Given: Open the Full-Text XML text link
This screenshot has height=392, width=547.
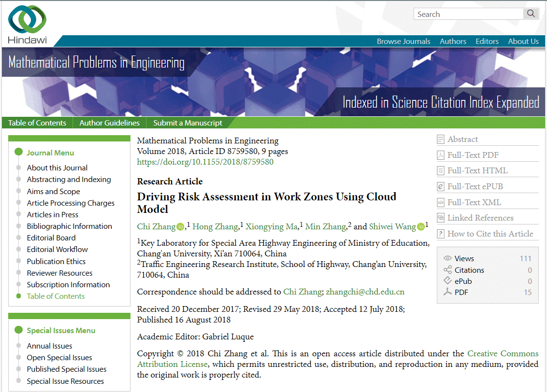Looking at the screenshot, I should click(x=475, y=202).
